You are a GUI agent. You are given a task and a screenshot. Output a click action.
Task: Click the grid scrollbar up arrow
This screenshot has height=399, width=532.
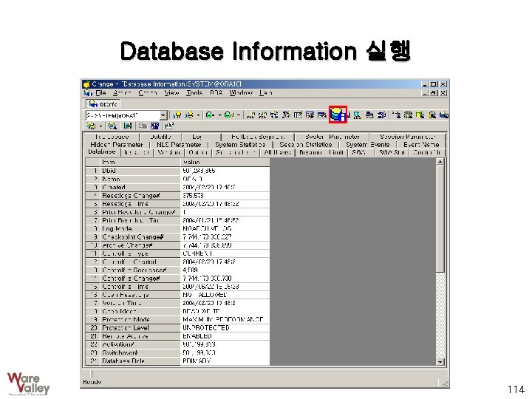[440, 162]
